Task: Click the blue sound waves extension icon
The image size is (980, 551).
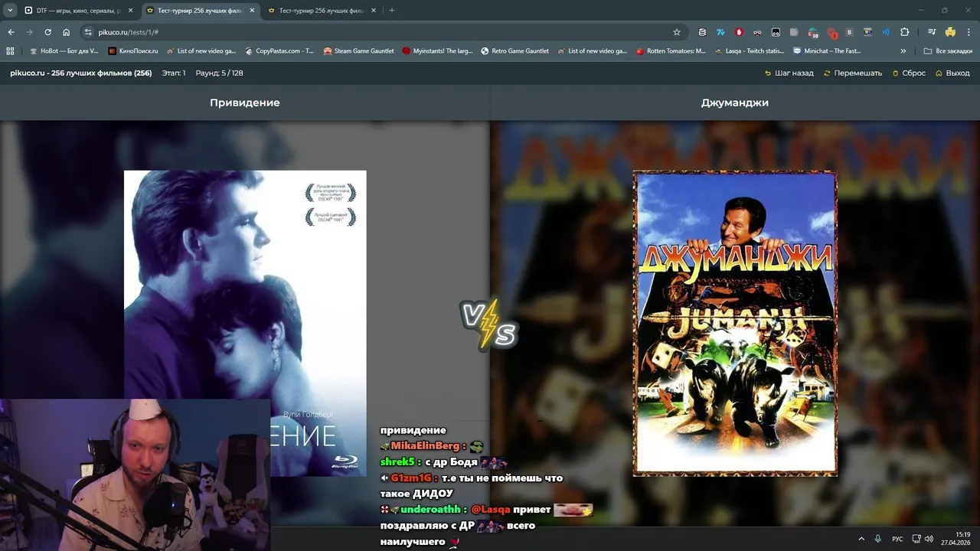Action: (886, 32)
